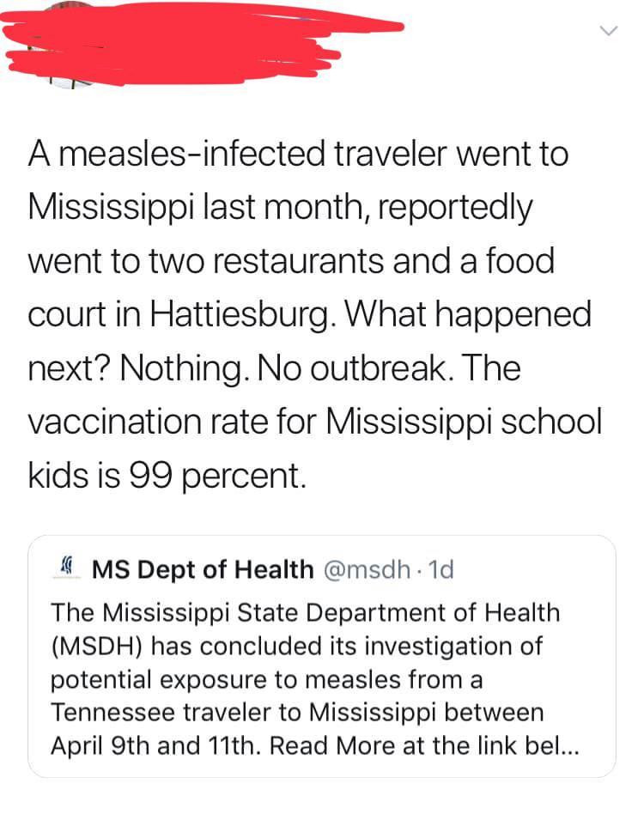Click the small waterway emblem beside @msdh
This screenshot has width=644, height=820.
65,566
